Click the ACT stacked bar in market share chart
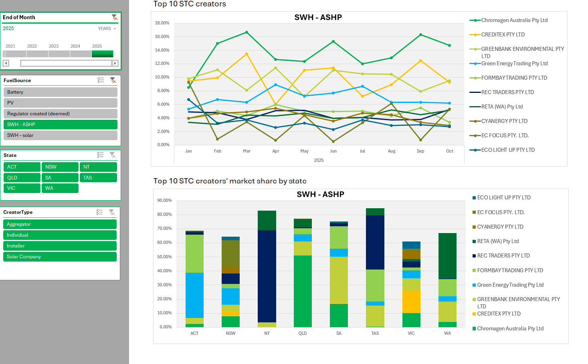 click(194, 279)
